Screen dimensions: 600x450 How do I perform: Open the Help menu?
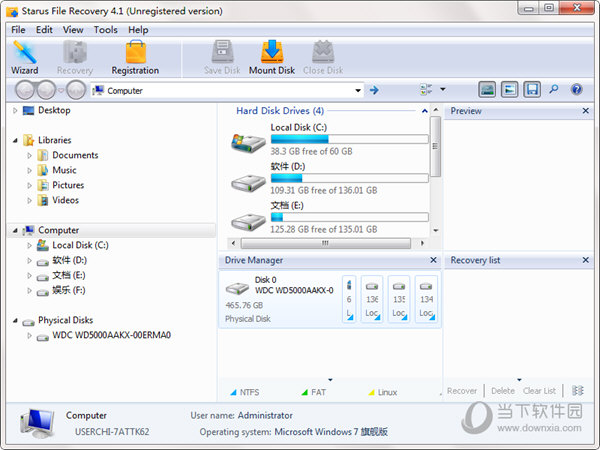coord(138,30)
